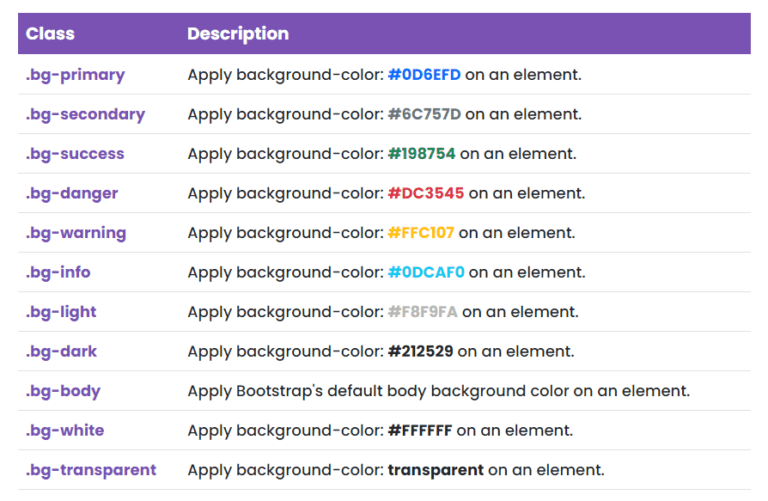Select the .bg-dark class name

[61, 351]
